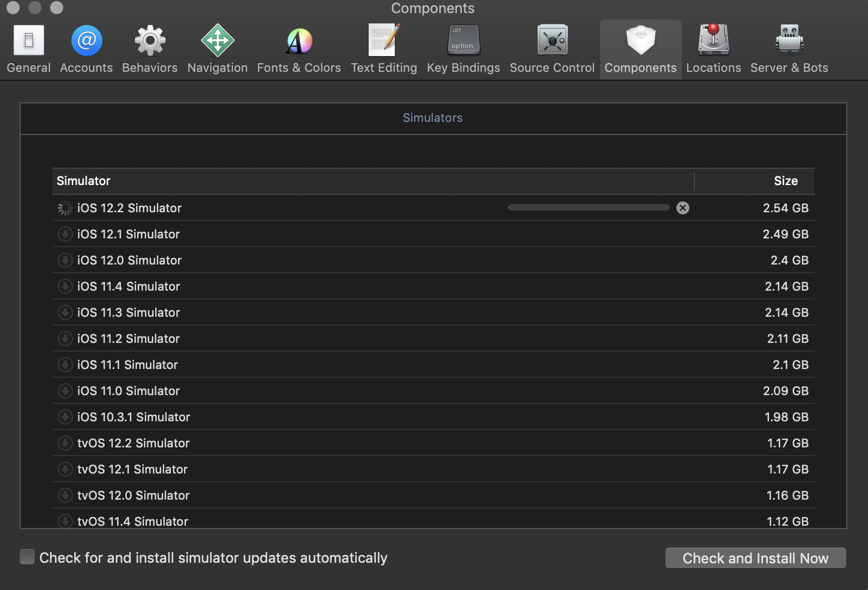Screen dimensions: 868x590
Task: Select the tvOS 12.2 Simulator row text
Action: click(133, 443)
